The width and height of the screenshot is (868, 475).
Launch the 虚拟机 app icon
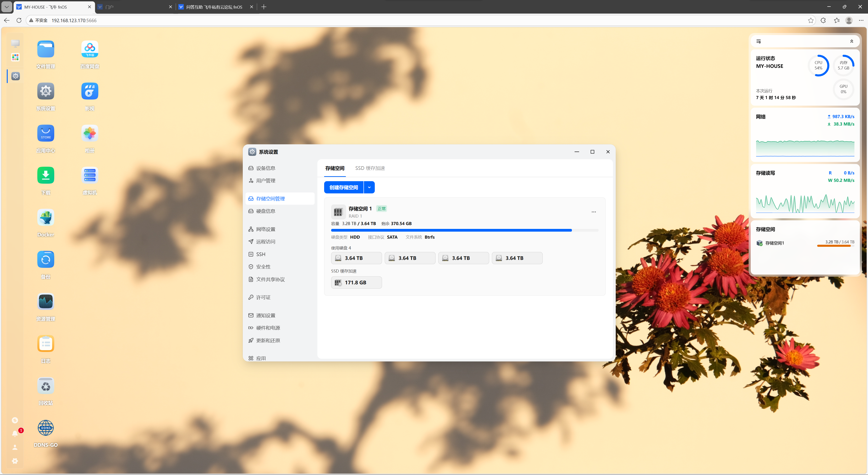point(90,175)
